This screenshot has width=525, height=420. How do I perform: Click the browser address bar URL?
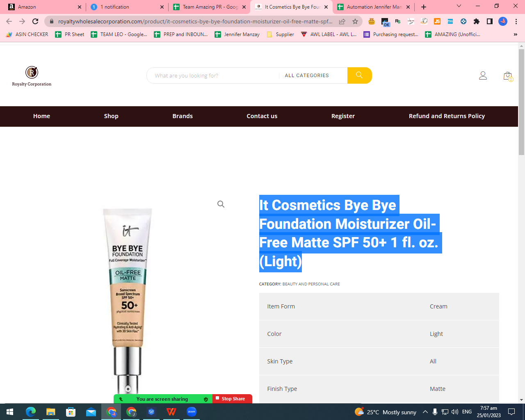195,21
